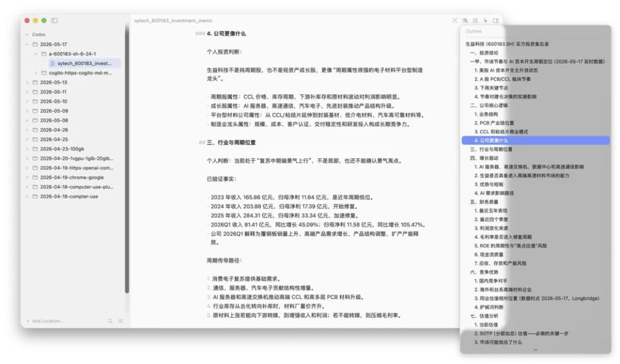Jump to outline item 一、投资结论

[484, 53]
